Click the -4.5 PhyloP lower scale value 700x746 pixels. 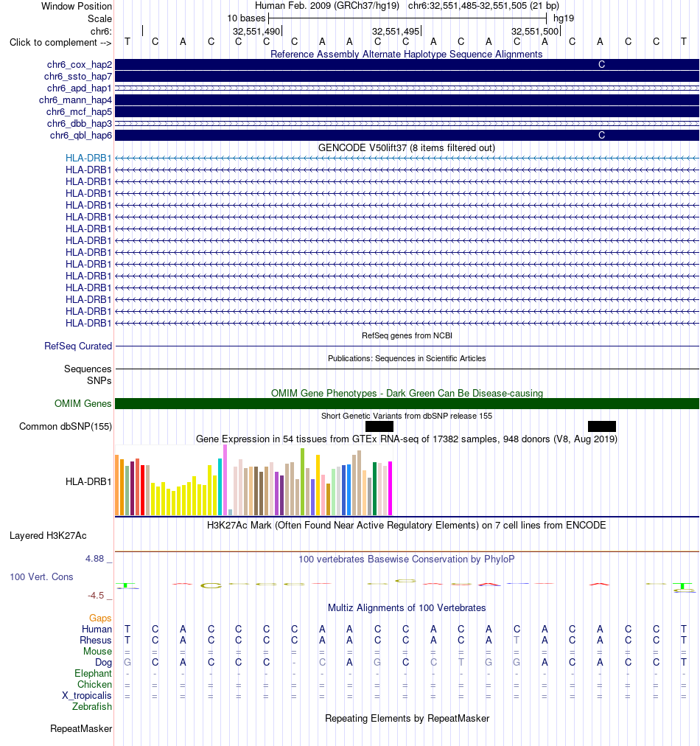point(96,596)
